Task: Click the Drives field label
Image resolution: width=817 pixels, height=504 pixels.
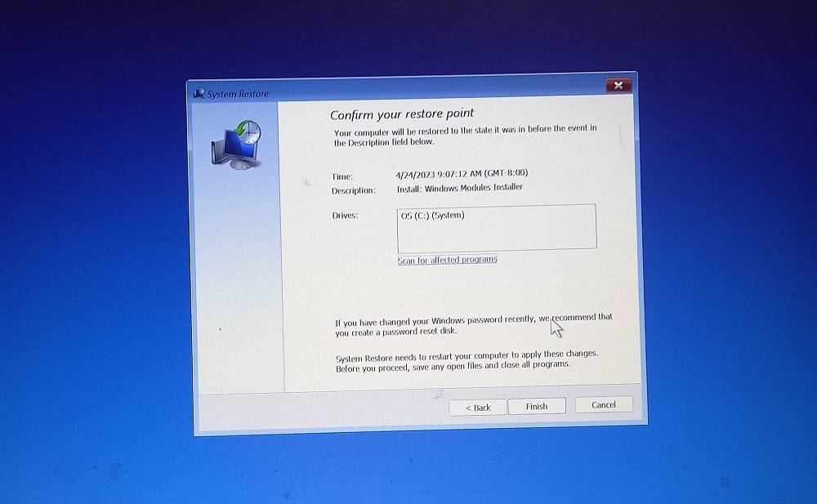Action: 346,214
